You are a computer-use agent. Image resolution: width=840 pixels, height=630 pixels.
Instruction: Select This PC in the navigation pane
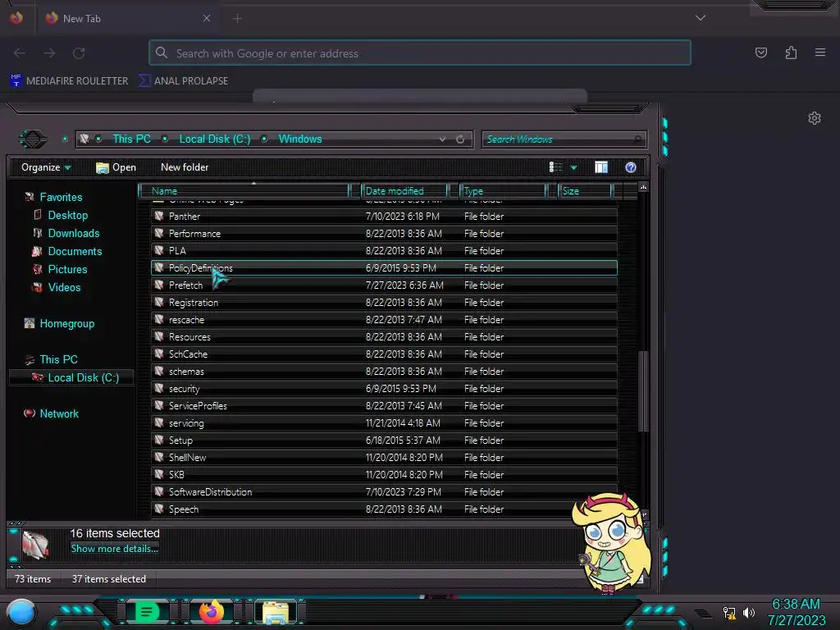58,359
